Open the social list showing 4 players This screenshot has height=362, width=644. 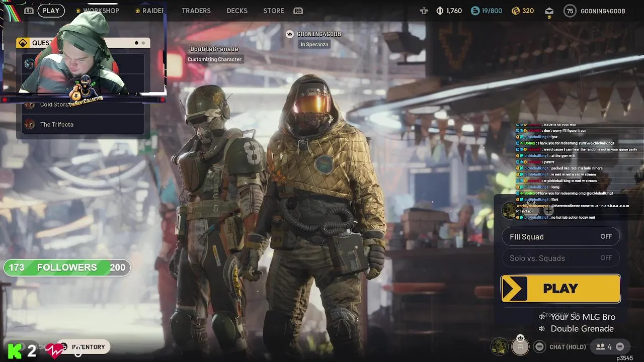tap(604, 347)
